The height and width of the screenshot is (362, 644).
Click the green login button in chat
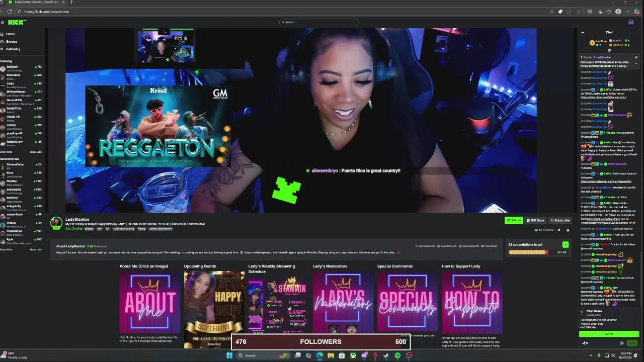pos(609,334)
